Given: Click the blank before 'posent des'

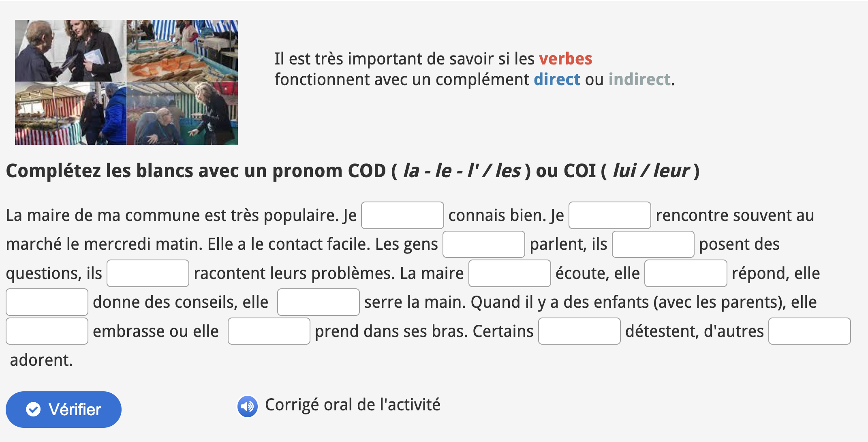Looking at the screenshot, I should click(653, 245).
